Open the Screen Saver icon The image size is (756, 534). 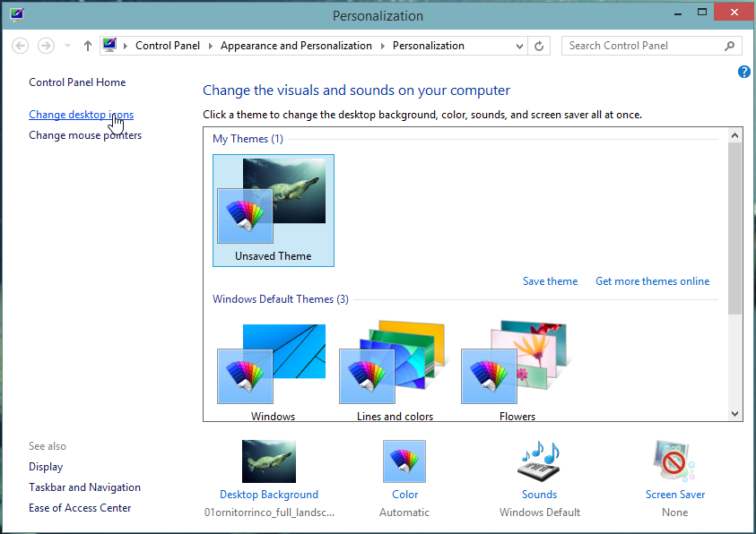[674, 462]
